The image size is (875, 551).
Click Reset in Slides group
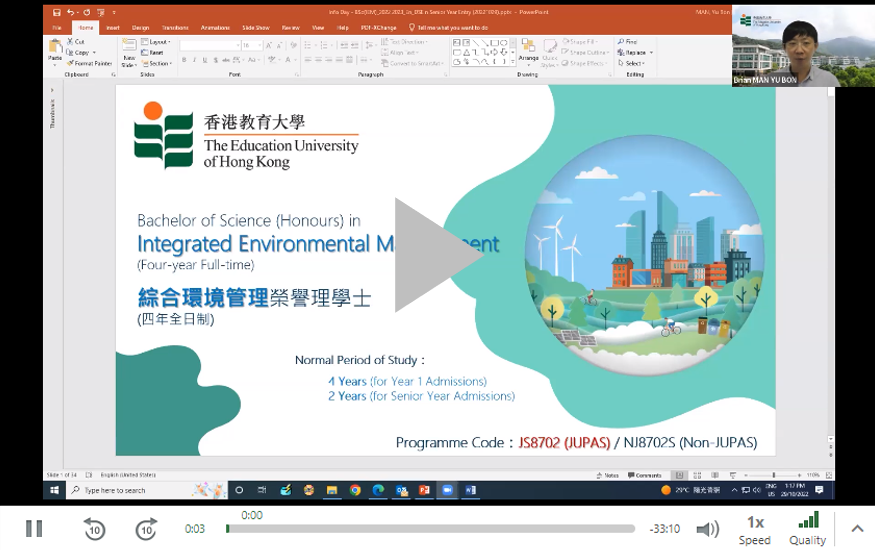(152, 52)
